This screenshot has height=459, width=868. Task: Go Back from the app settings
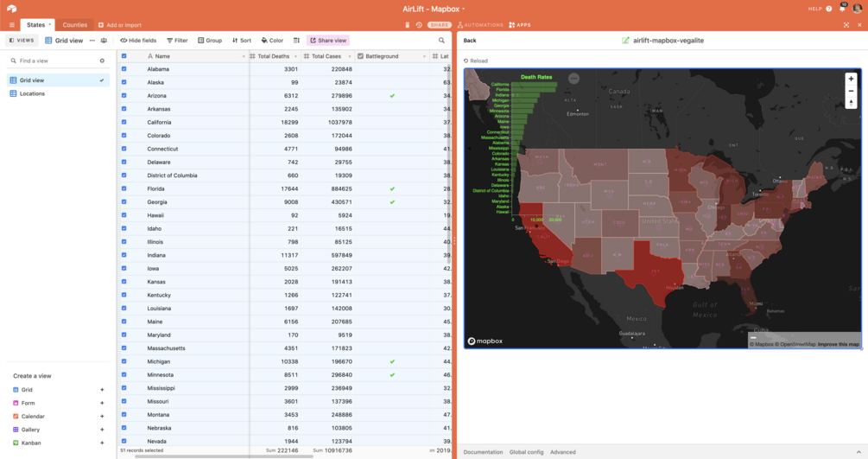point(470,41)
